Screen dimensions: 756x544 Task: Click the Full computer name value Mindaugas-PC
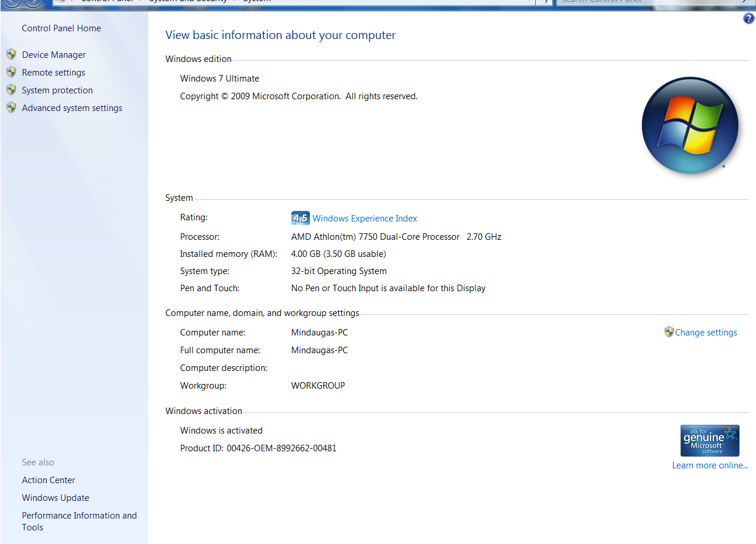pos(320,350)
